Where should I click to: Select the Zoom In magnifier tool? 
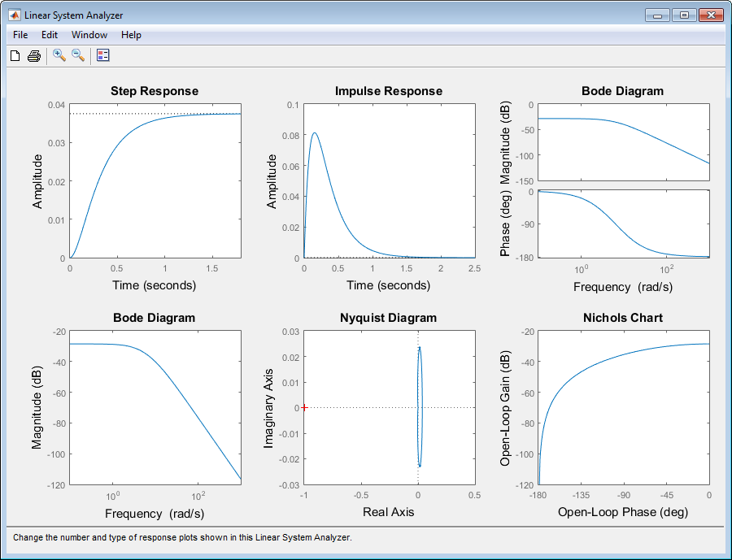click(59, 55)
